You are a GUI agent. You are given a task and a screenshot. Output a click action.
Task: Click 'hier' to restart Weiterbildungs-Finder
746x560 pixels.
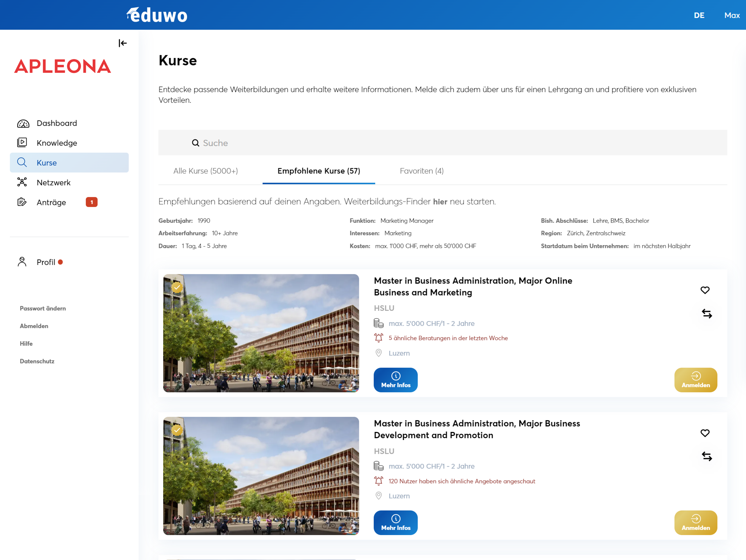440,202
